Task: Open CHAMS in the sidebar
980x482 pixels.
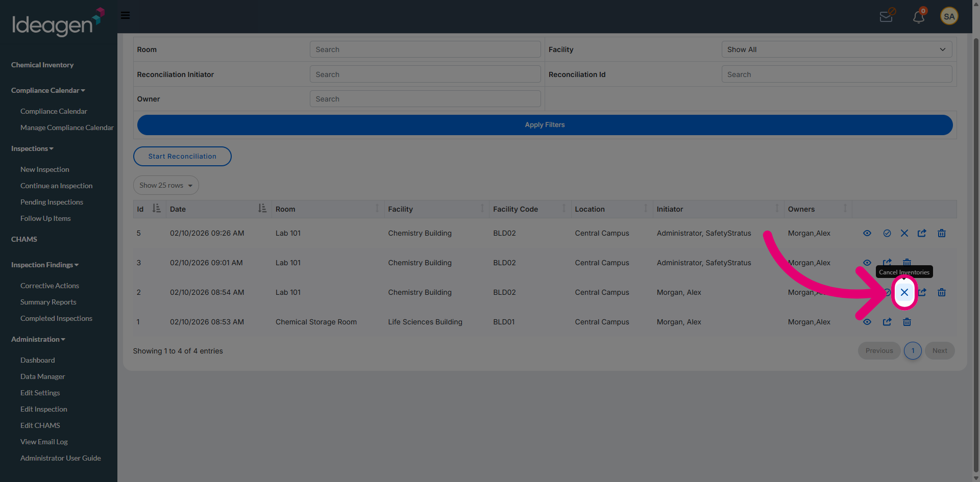Action: (24, 239)
